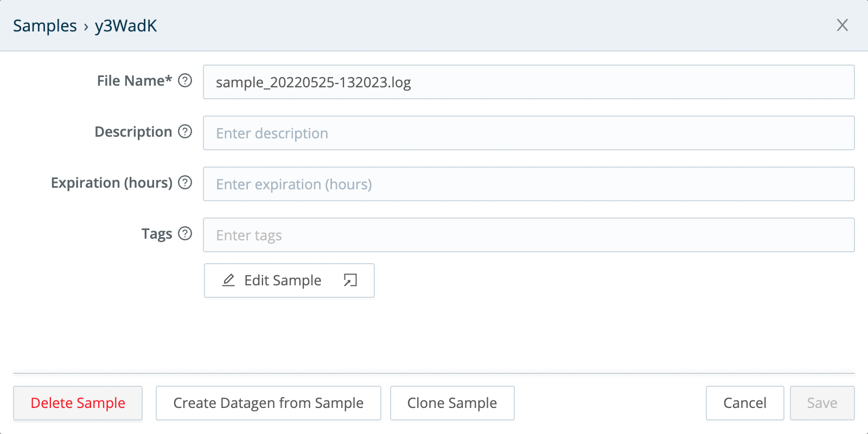
Task: Select the y3WadK title text
Action: click(x=126, y=25)
